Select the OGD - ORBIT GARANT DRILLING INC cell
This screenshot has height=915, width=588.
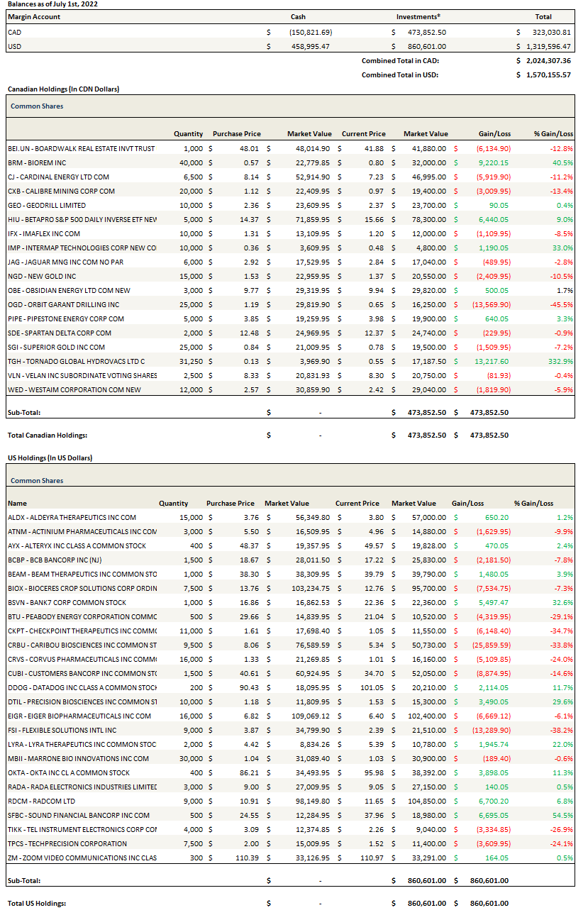pos(63,304)
